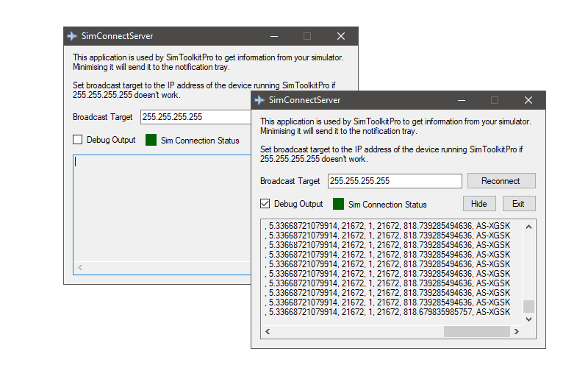588x368 pixels.
Task: Click the green Sim Connection Status indicator in front window
Action: point(338,204)
